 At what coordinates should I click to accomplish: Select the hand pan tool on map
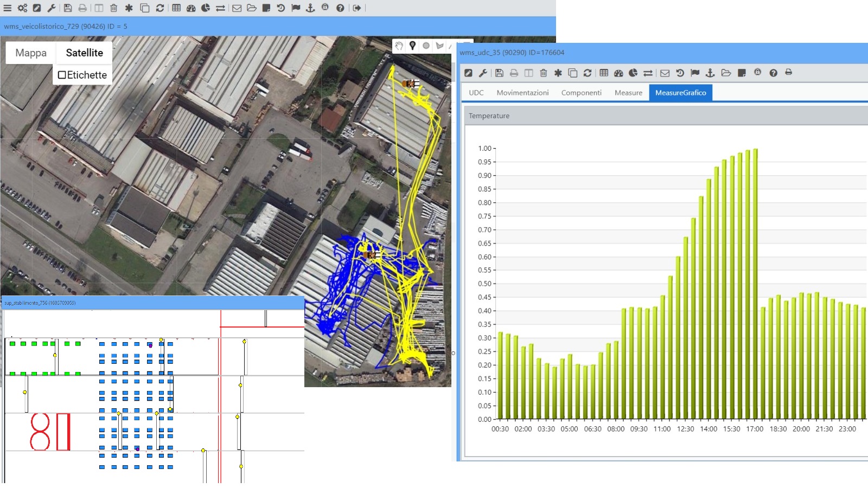pyautogui.click(x=399, y=46)
